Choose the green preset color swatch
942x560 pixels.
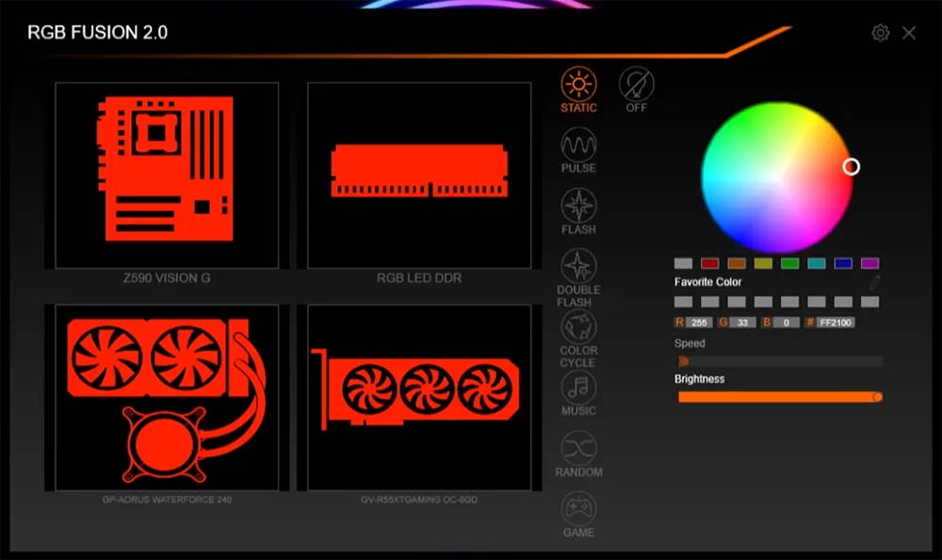789,264
